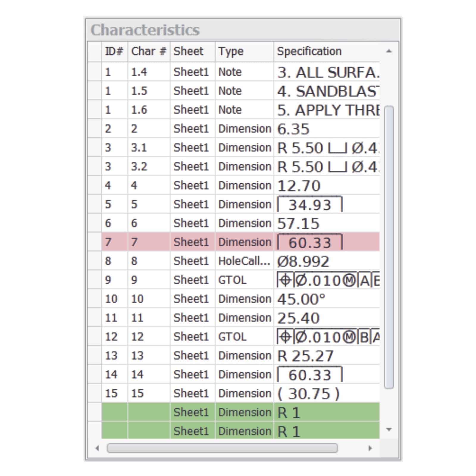Click the vertical scrollbar thumb
Viewport: 476px width, 476px height.
click(389, 247)
